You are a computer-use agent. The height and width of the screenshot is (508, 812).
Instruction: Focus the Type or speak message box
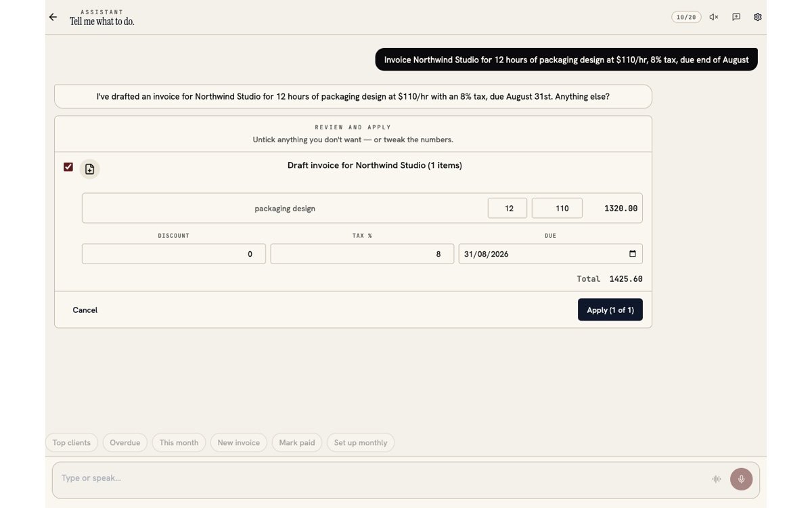tap(406, 480)
